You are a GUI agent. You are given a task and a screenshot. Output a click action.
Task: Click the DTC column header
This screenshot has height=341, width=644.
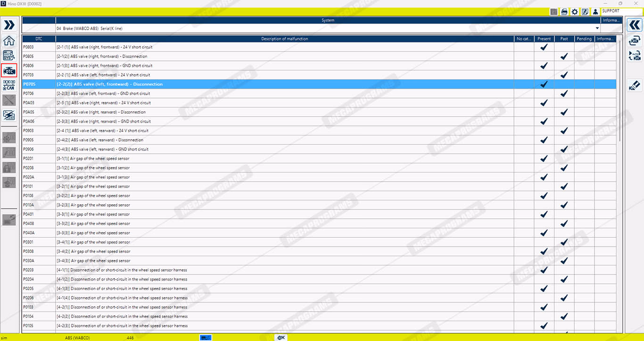pos(39,39)
